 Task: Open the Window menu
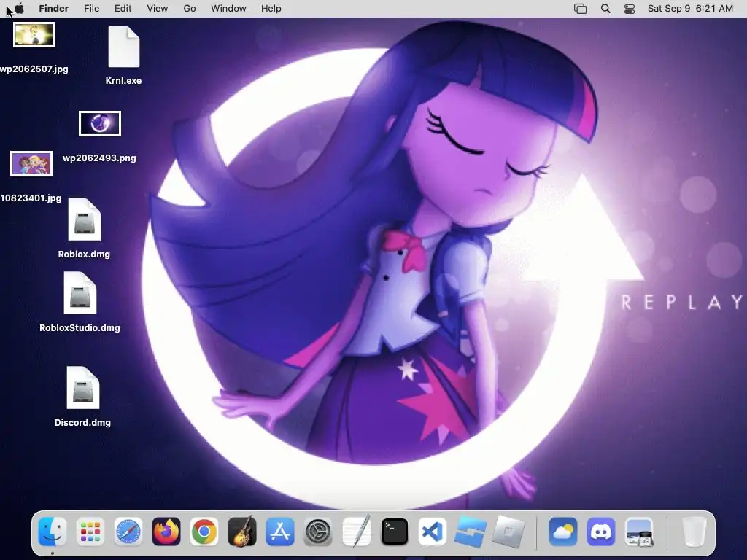click(x=228, y=9)
